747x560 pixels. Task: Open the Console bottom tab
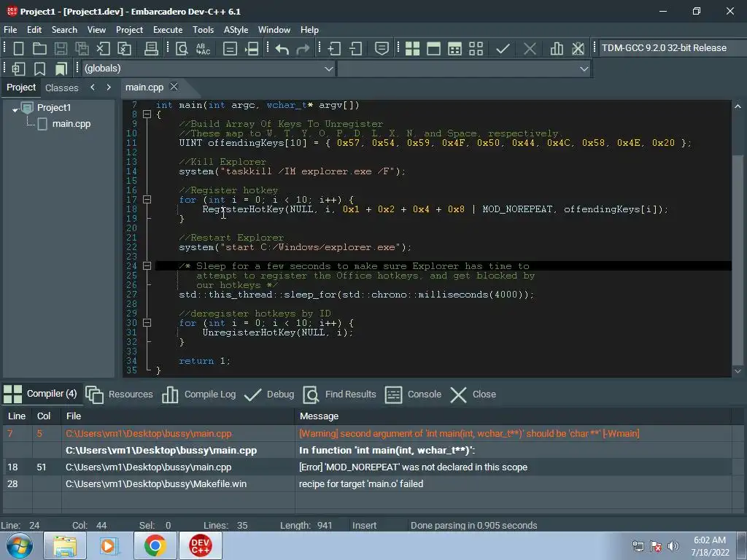pyautogui.click(x=413, y=394)
